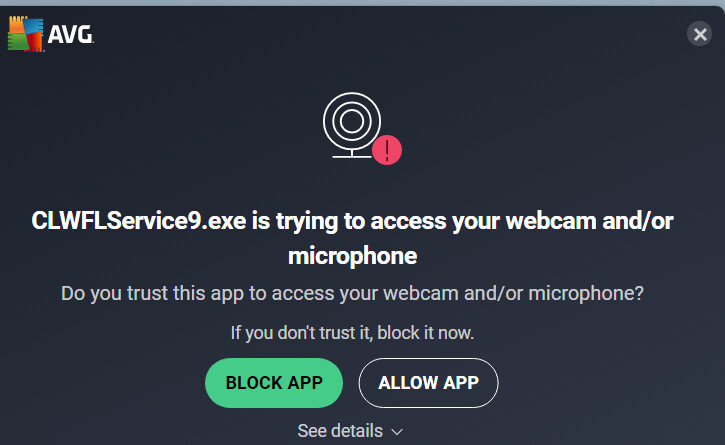Click 'If you don't trust it' message
The image size is (725, 445).
point(352,333)
